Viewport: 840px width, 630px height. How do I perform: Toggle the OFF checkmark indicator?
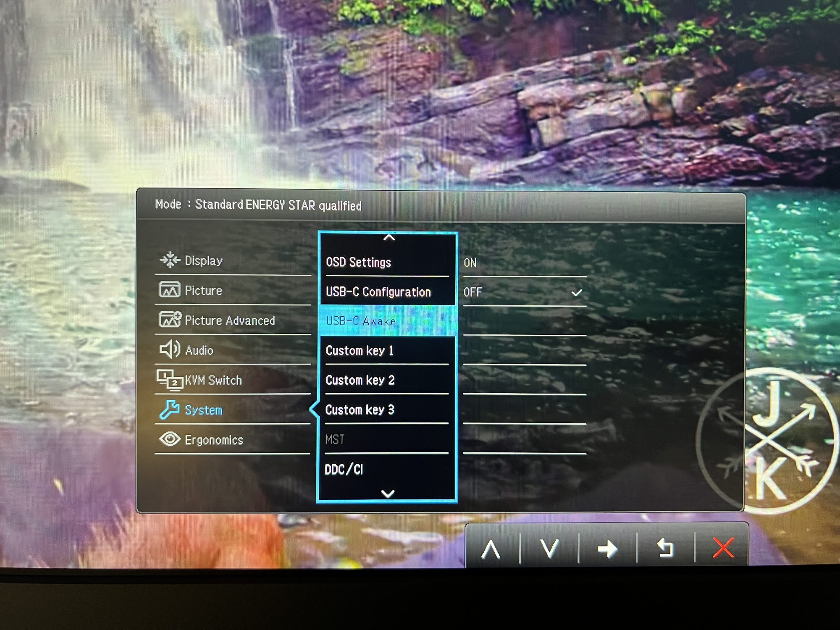577,293
